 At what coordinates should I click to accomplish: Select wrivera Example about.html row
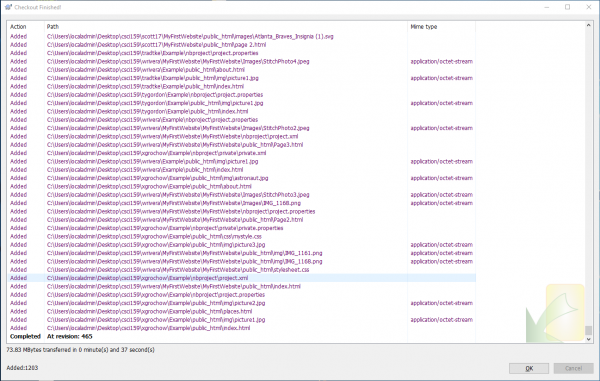242,70
